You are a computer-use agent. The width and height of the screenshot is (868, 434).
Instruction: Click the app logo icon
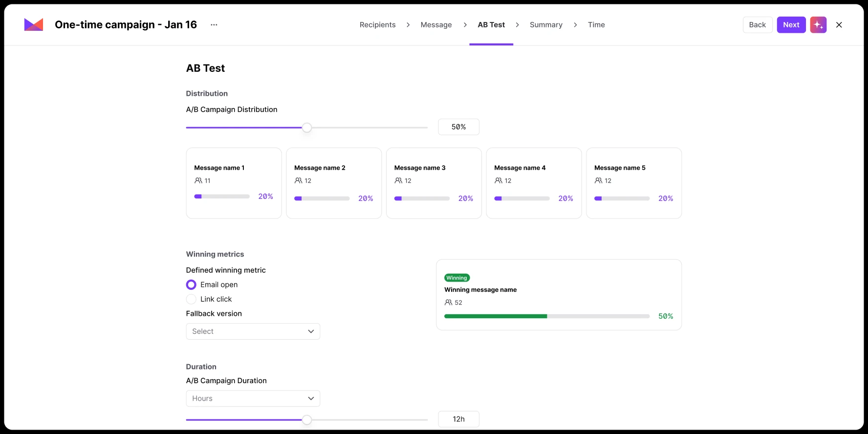34,24
